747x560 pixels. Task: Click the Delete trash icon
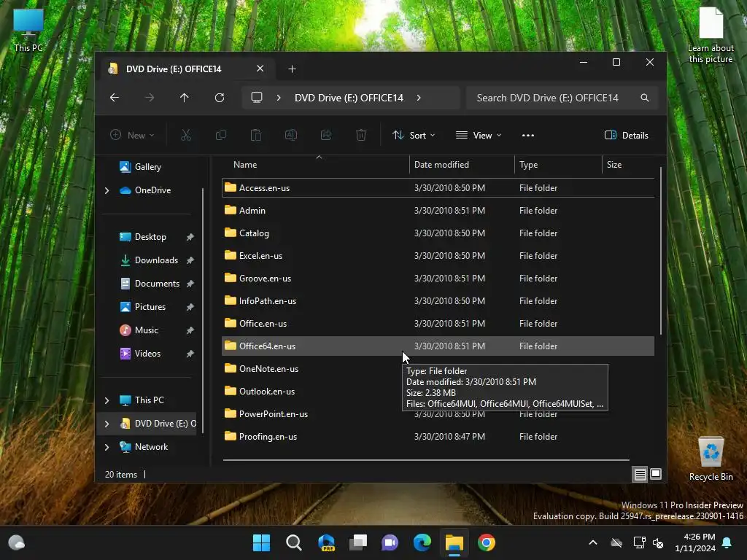tap(361, 135)
